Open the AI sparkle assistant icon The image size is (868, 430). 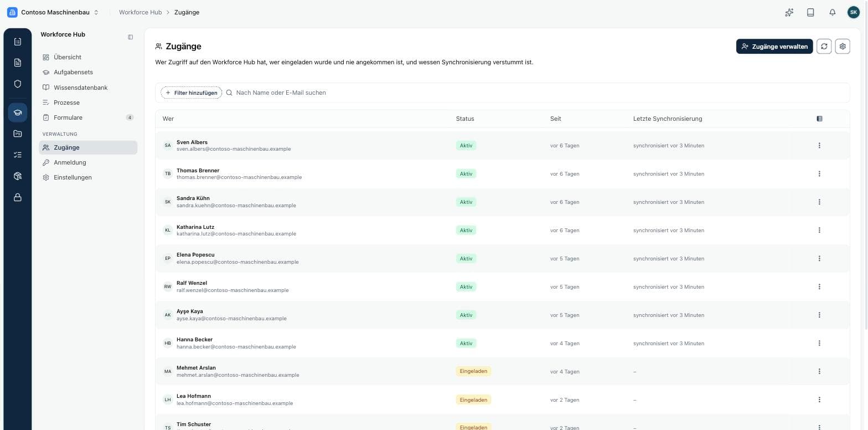click(x=789, y=12)
